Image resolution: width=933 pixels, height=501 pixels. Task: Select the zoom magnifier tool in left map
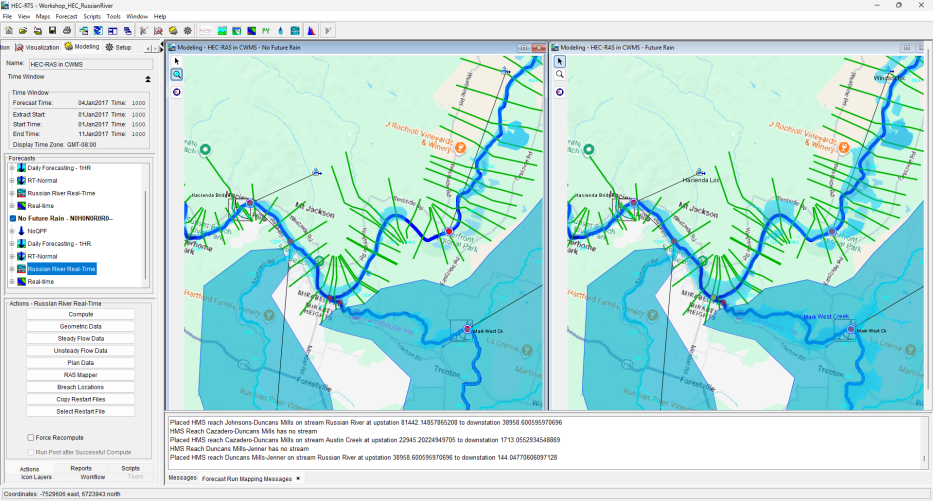pyautogui.click(x=177, y=74)
